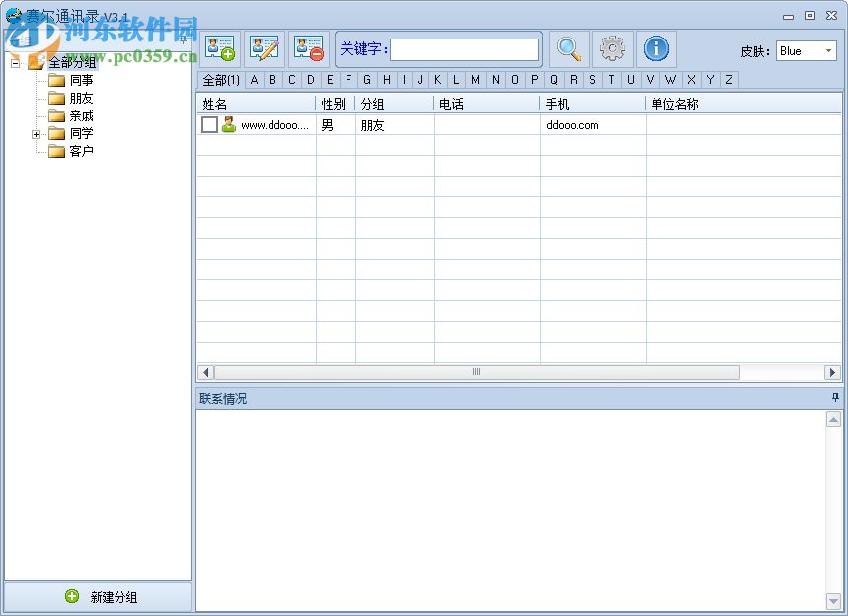This screenshot has width=848, height=616.
Task: Click the search magnifier icon
Action: pyautogui.click(x=568, y=48)
